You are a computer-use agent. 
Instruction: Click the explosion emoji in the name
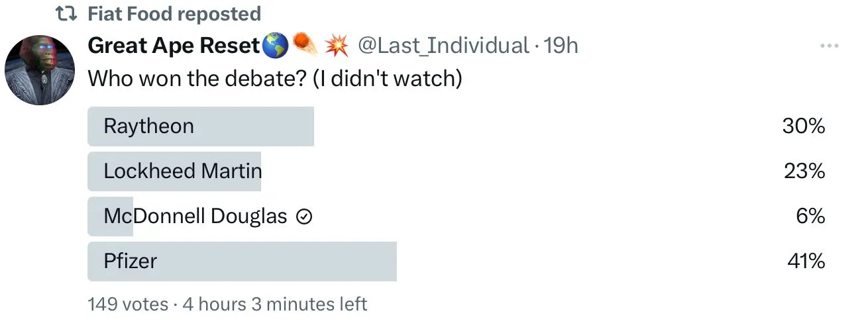pos(337,46)
